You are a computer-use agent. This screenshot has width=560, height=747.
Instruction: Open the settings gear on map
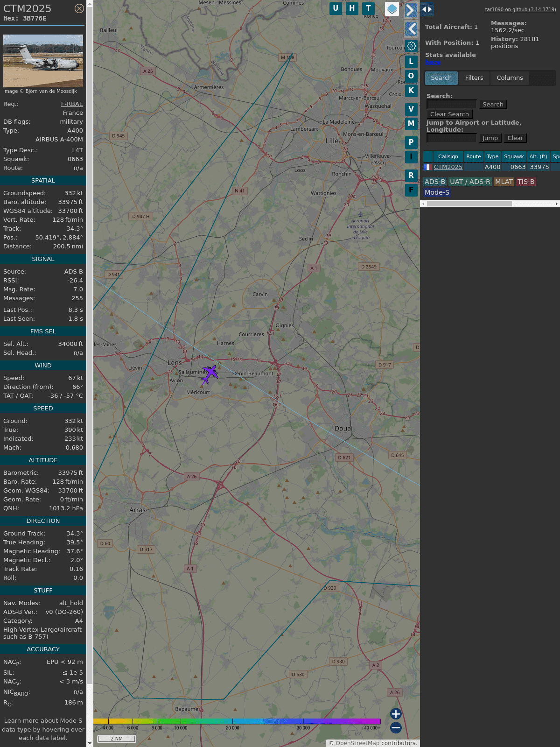pos(411,46)
